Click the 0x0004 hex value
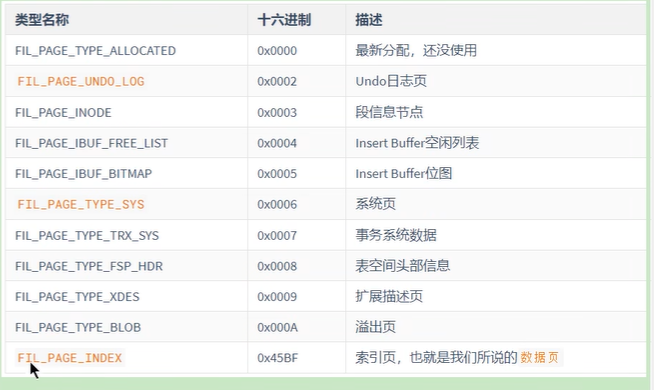The width and height of the screenshot is (654, 390). [x=277, y=143]
